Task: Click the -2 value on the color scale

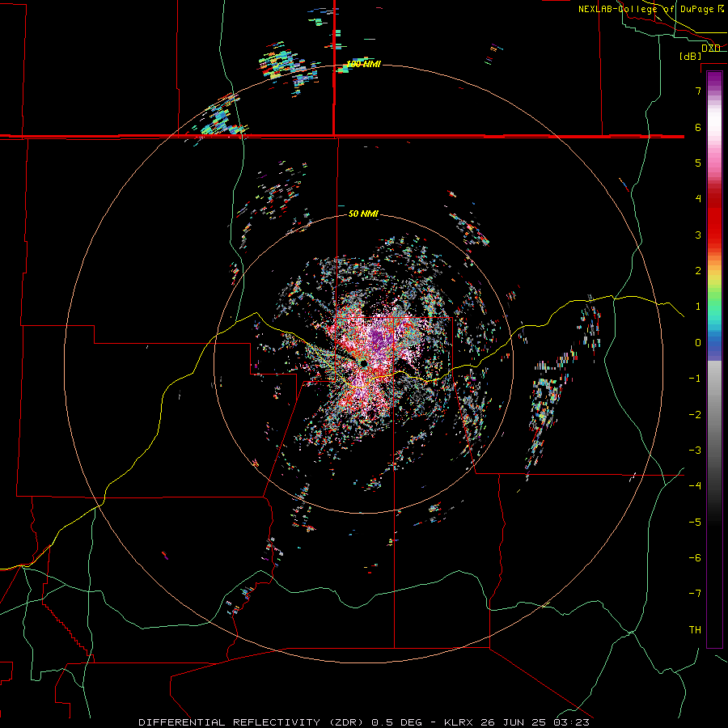Action: pos(695,415)
